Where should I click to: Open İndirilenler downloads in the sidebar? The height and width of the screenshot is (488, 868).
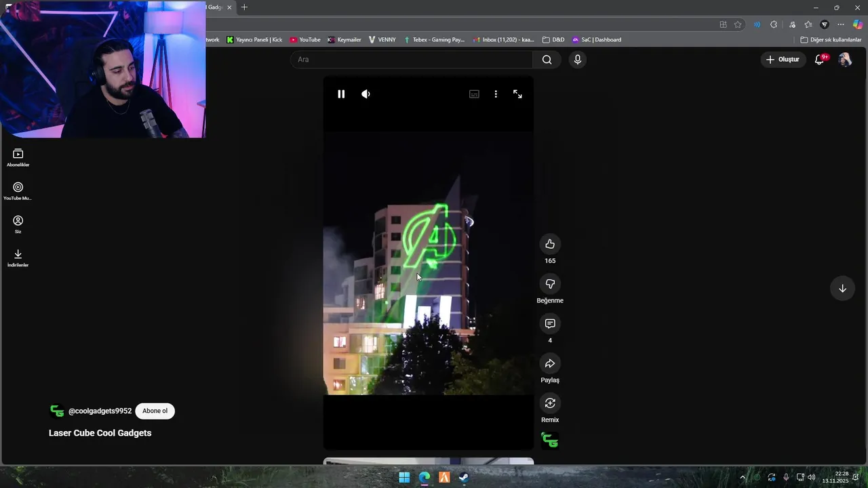click(18, 258)
